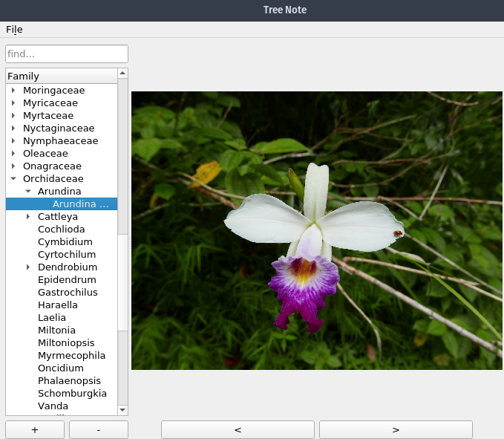Expand the Nymphaeaceae family arrow
Image resolution: width=504 pixels, height=439 pixels.
pyautogui.click(x=13, y=141)
